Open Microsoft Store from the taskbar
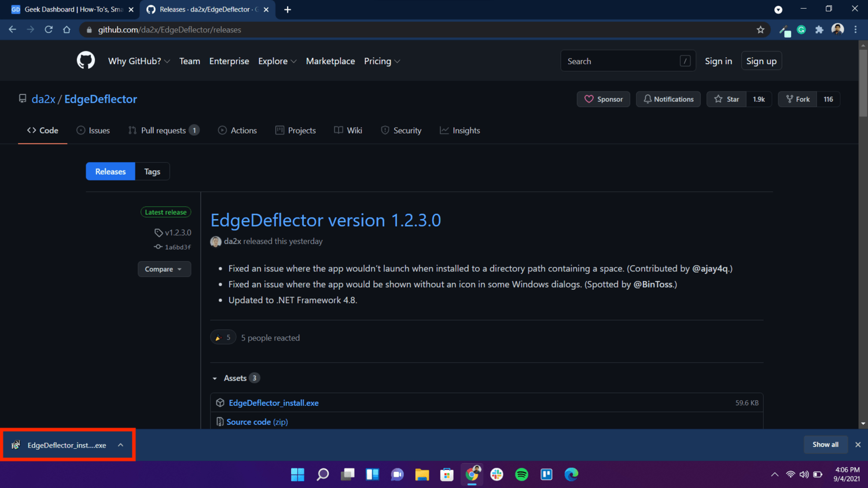 click(447, 475)
